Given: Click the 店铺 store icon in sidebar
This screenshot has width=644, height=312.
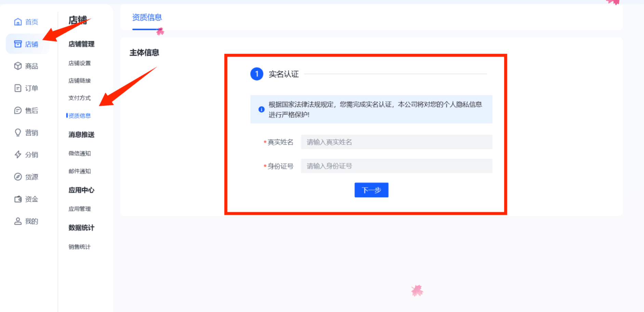Looking at the screenshot, I should [18, 44].
